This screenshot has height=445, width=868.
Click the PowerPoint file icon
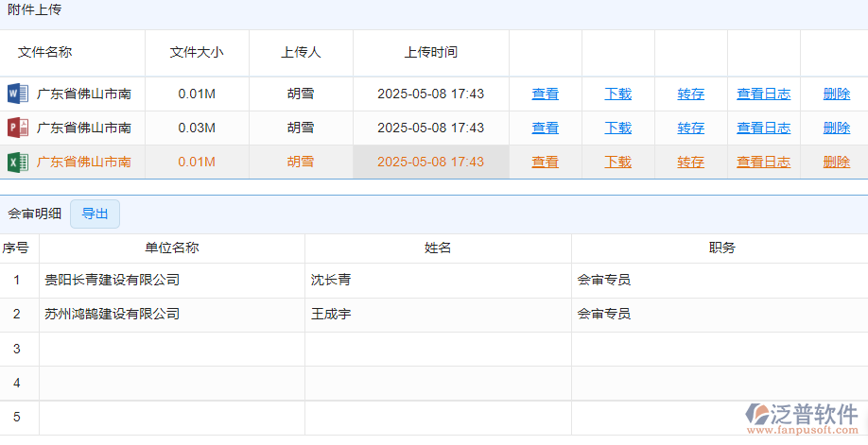click(x=18, y=128)
